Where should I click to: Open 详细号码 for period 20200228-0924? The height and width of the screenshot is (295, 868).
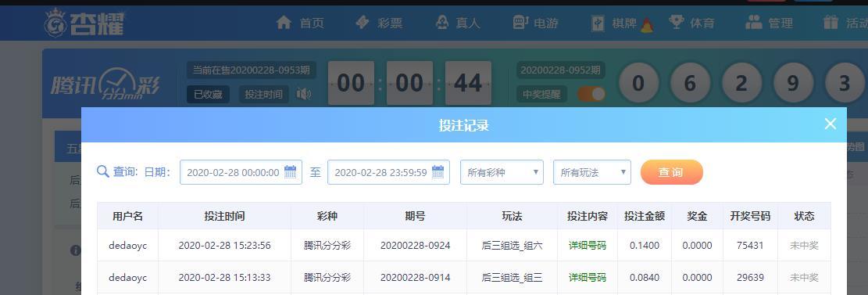pyautogui.click(x=588, y=245)
